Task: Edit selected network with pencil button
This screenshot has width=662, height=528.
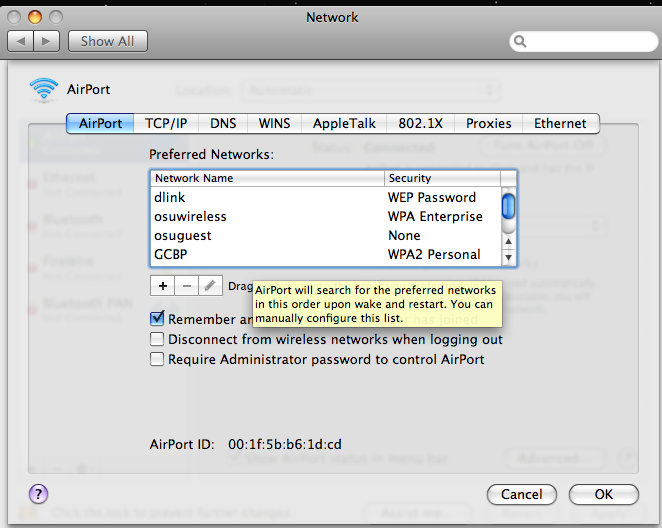Action: point(210,286)
